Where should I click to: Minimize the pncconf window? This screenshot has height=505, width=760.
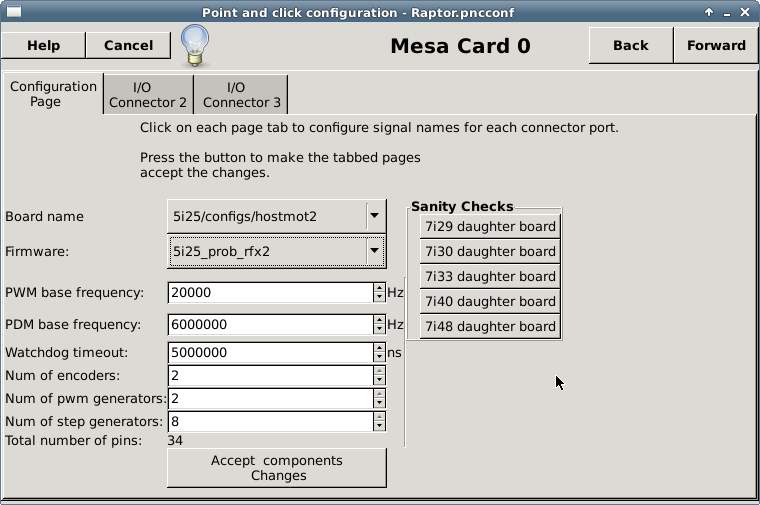[x=727, y=14]
